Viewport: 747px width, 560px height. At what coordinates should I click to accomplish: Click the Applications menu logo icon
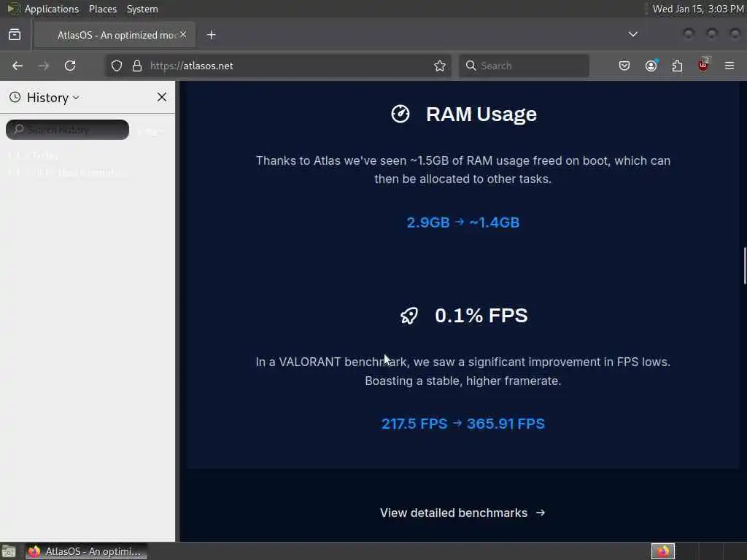click(x=13, y=9)
